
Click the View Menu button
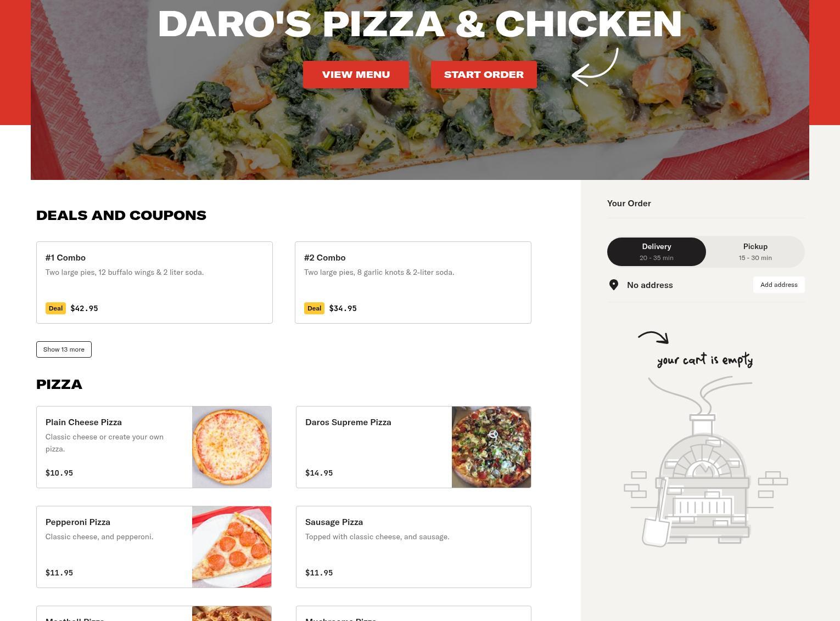(356, 75)
